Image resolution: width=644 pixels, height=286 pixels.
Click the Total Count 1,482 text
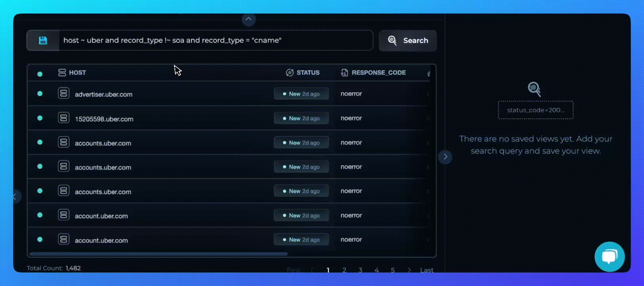point(54,268)
